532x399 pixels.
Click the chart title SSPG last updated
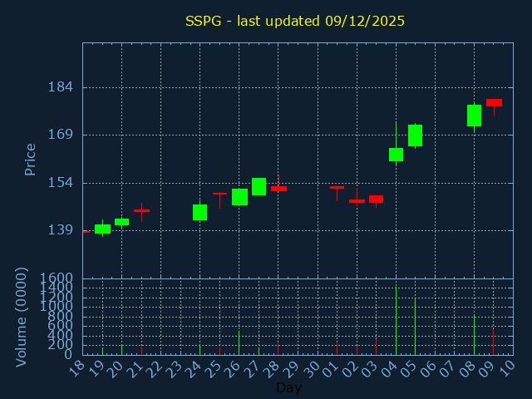tap(294, 21)
